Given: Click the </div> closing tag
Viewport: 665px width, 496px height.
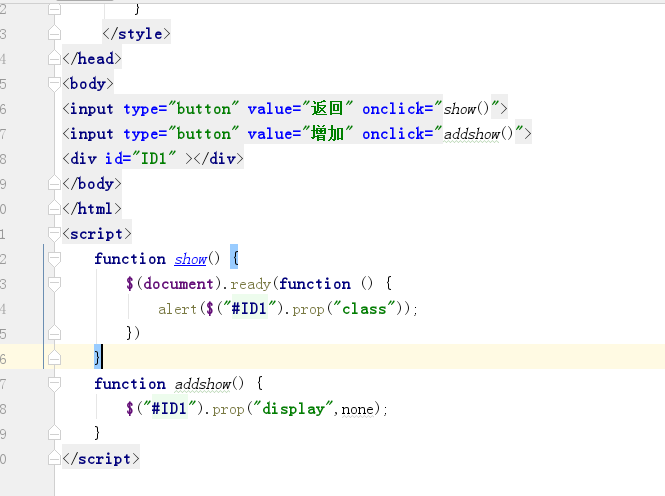Looking at the screenshot, I should (218, 159).
